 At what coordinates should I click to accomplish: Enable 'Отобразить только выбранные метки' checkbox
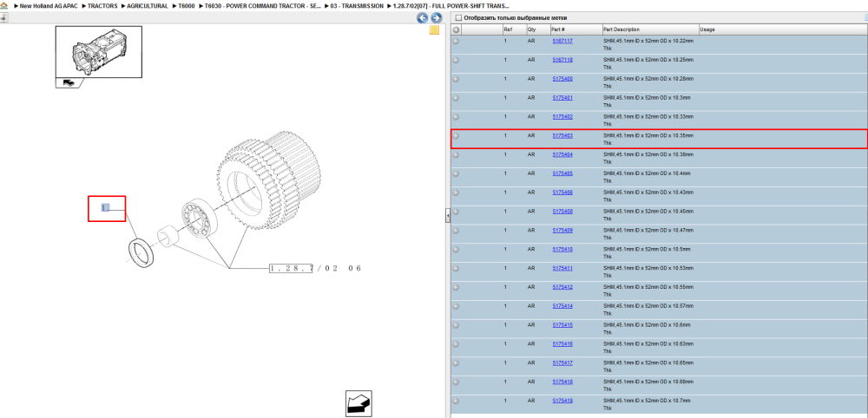click(457, 17)
